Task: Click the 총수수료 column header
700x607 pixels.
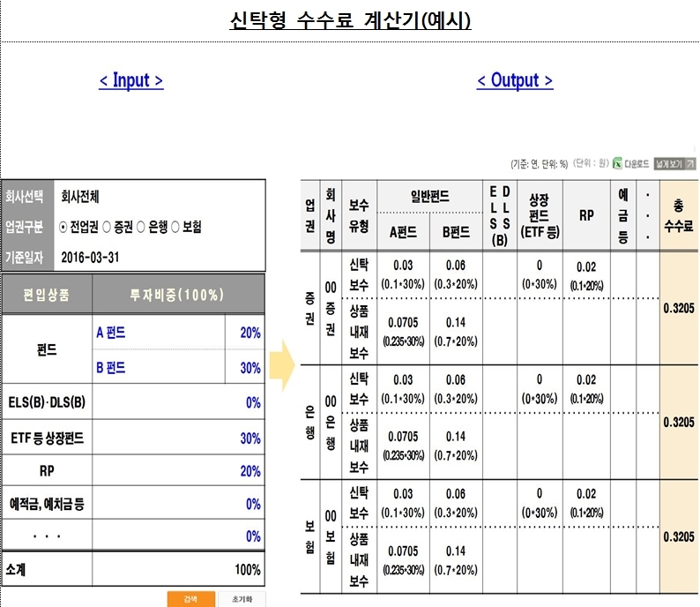Action: (677, 214)
